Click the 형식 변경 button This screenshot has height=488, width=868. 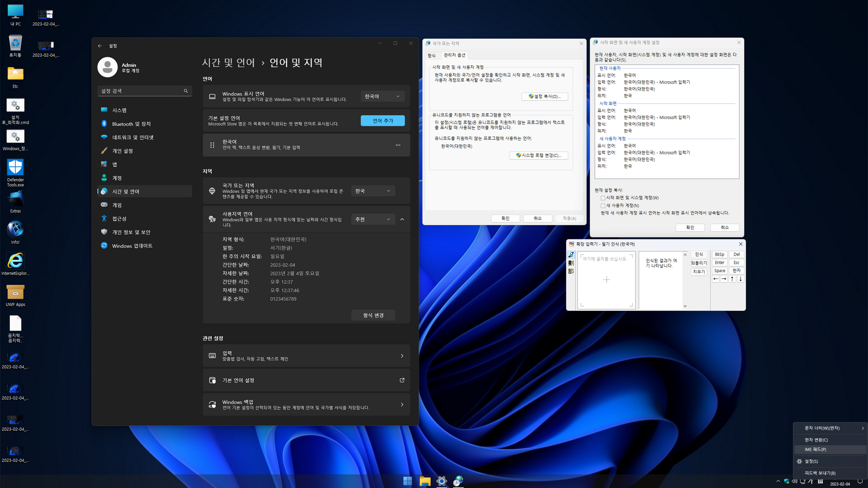click(x=373, y=315)
